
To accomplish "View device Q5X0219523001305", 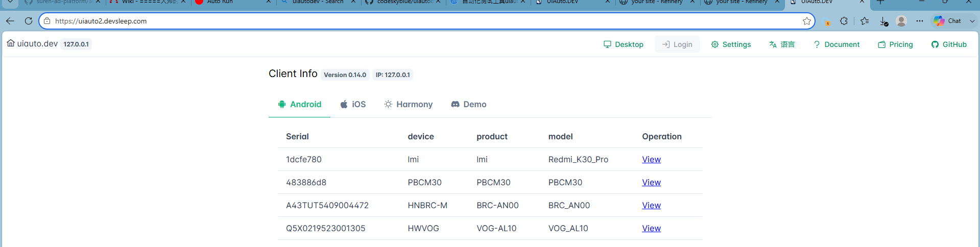I will point(651,228).
